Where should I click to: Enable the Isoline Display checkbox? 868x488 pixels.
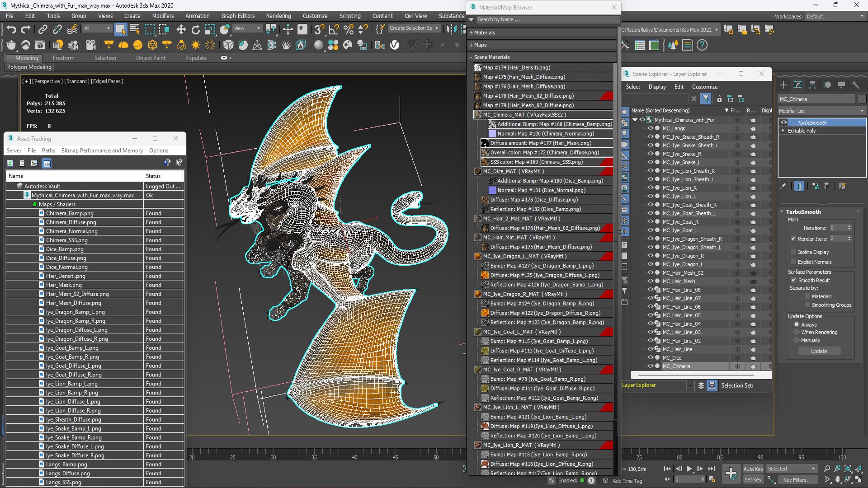click(x=793, y=252)
